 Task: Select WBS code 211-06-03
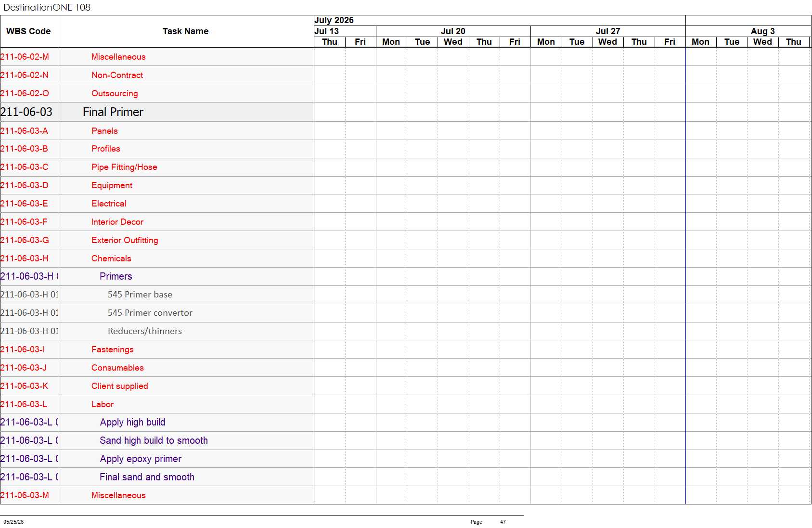(26, 112)
